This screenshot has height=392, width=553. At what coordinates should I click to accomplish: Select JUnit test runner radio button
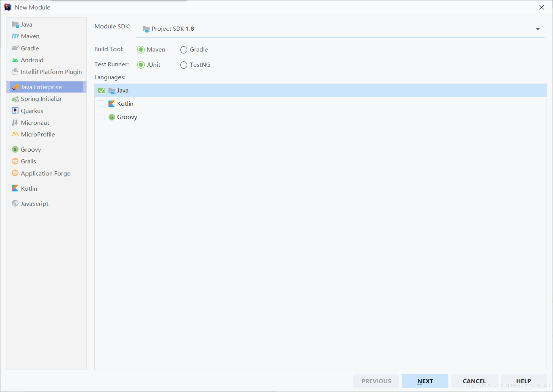pos(141,65)
